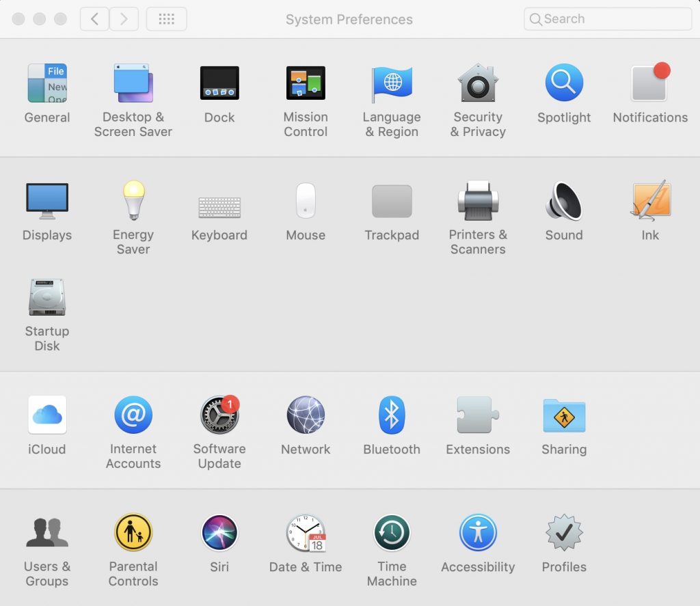Viewport: 700px width, 606px height.
Task: Open Spotlight preferences
Action: pyautogui.click(x=564, y=83)
